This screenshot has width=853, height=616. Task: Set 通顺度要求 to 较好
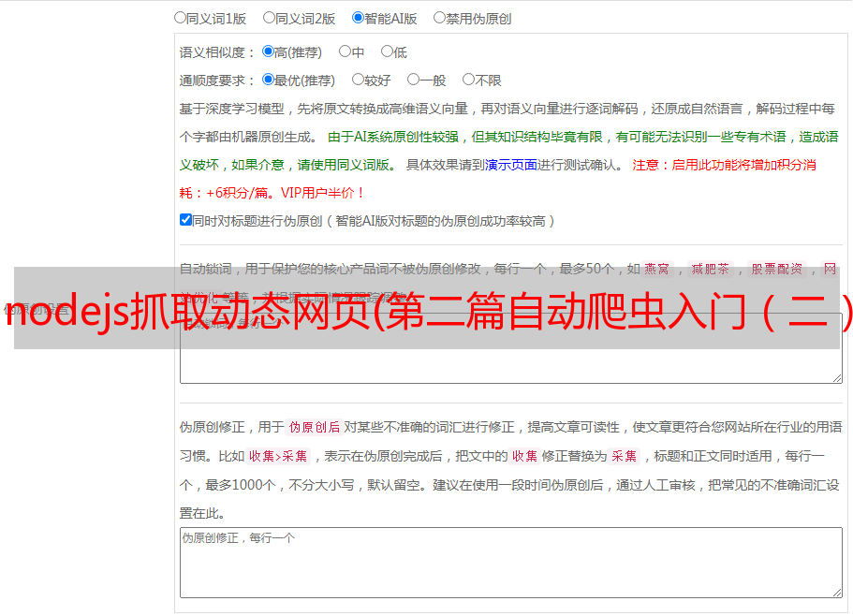point(358,80)
